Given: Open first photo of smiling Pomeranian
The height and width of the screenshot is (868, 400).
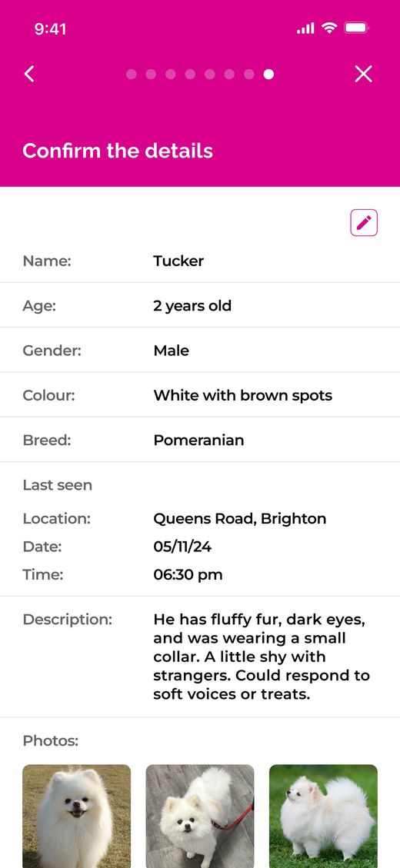Looking at the screenshot, I should (x=76, y=816).
